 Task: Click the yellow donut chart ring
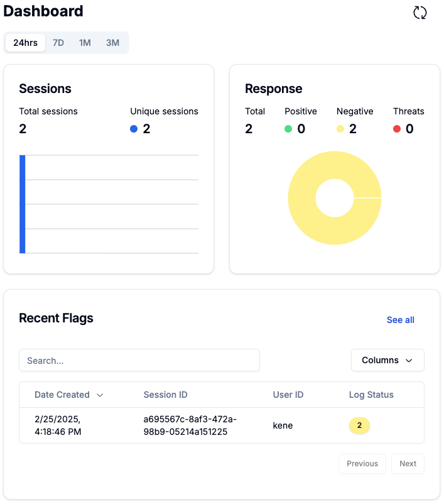[x=301, y=220]
